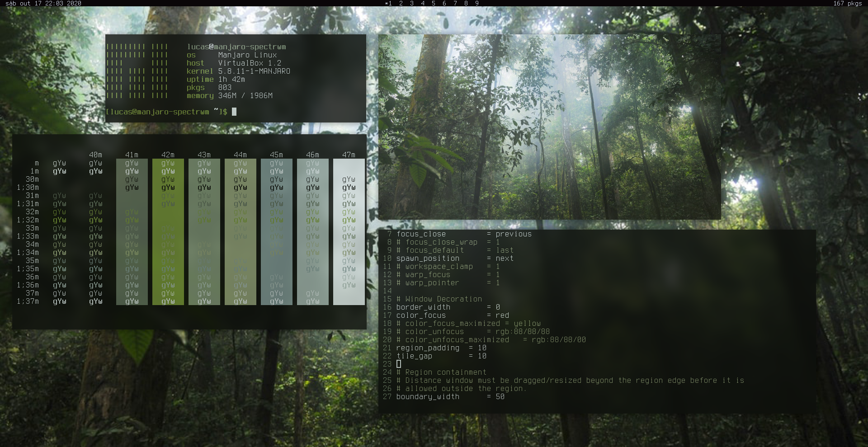Screen dimensions: 868x447
Task: Switch to workspace 1 in the top bar
Action: click(x=388, y=3)
